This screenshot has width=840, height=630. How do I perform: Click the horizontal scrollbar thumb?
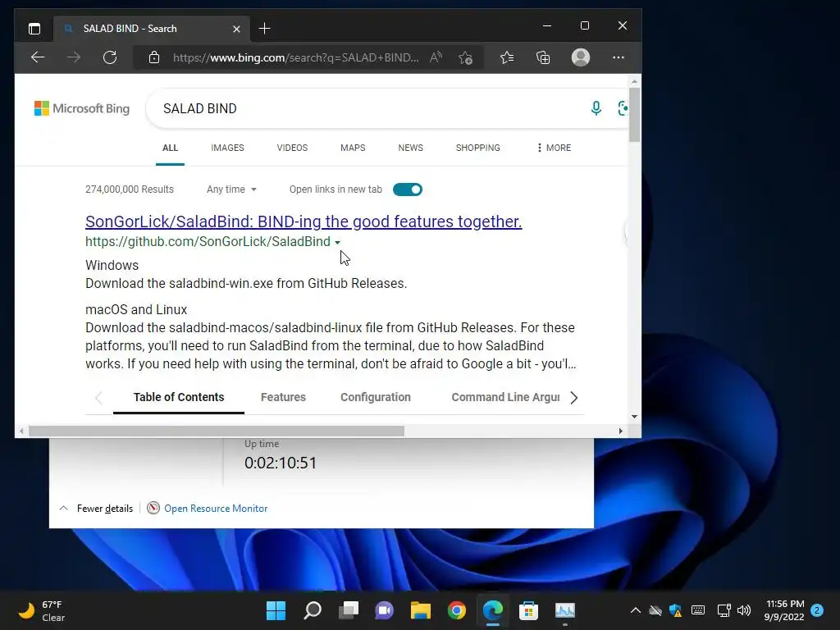pos(217,431)
